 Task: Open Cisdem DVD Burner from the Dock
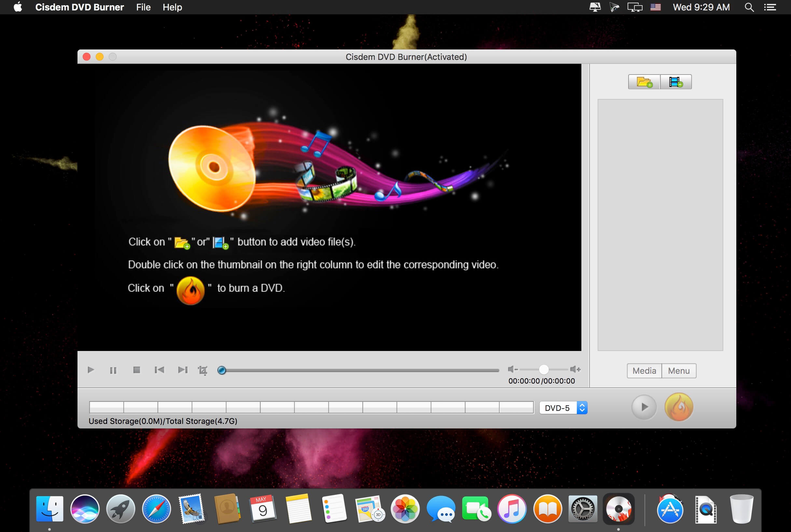[x=619, y=509]
